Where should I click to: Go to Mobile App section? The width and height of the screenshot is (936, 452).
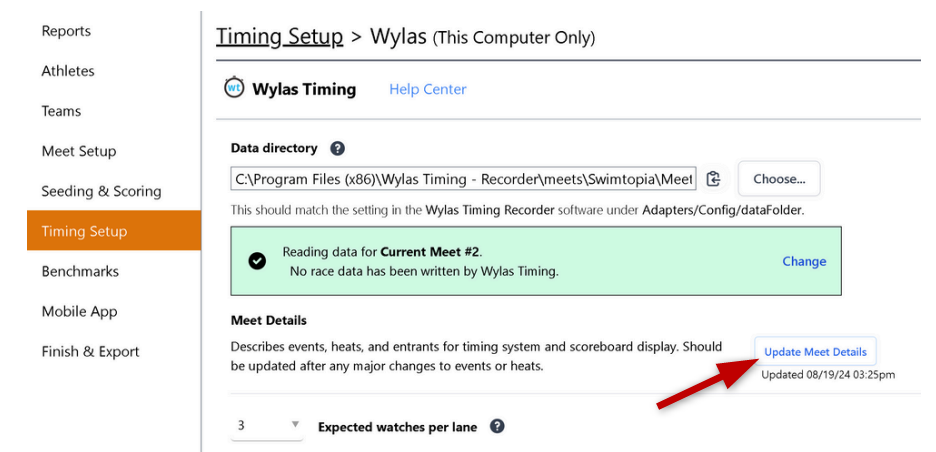coord(79,312)
